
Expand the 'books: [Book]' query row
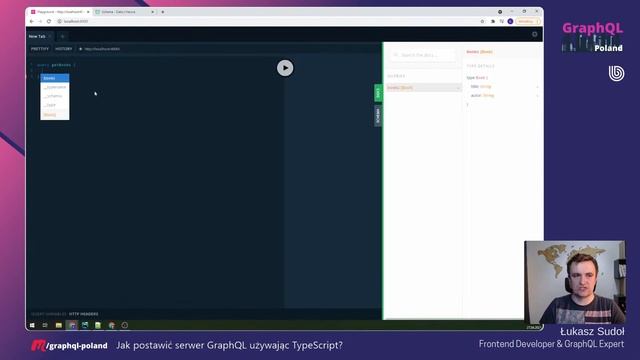click(x=424, y=88)
